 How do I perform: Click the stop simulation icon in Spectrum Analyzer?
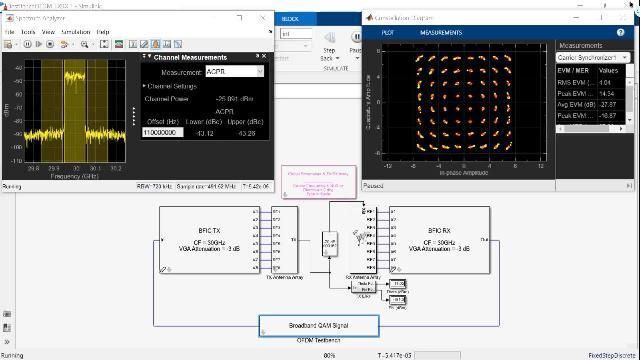coord(50,44)
